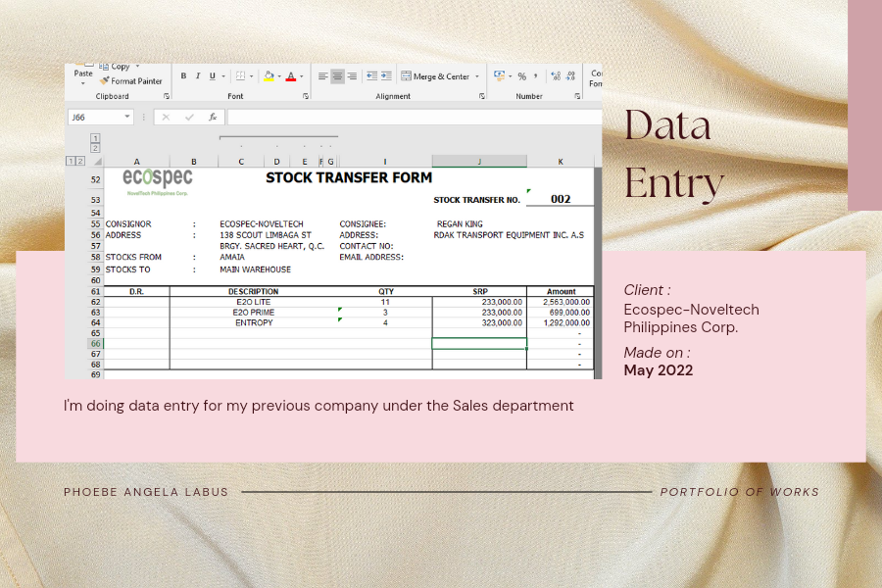Open the Paste options dropdown
This screenshot has width=882, height=588.
tap(83, 83)
